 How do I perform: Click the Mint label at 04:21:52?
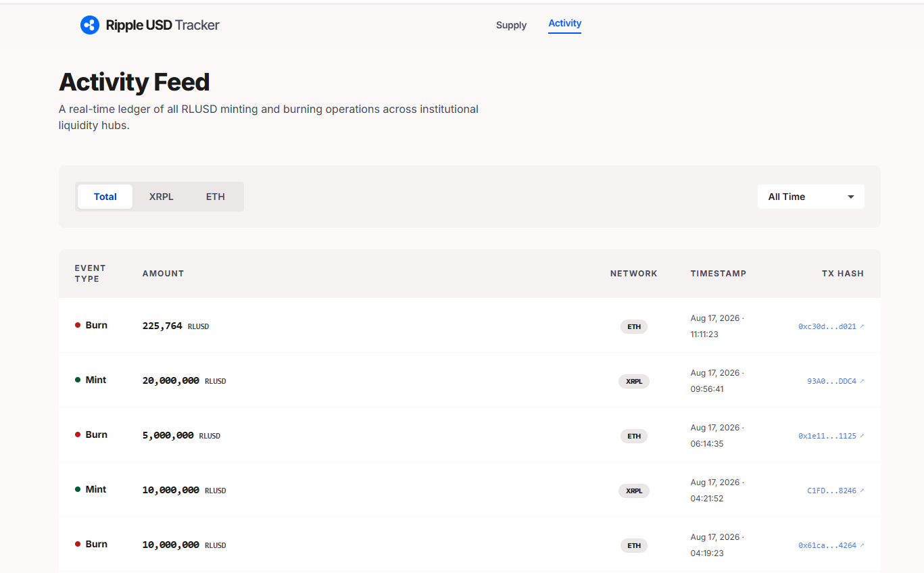coord(96,489)
